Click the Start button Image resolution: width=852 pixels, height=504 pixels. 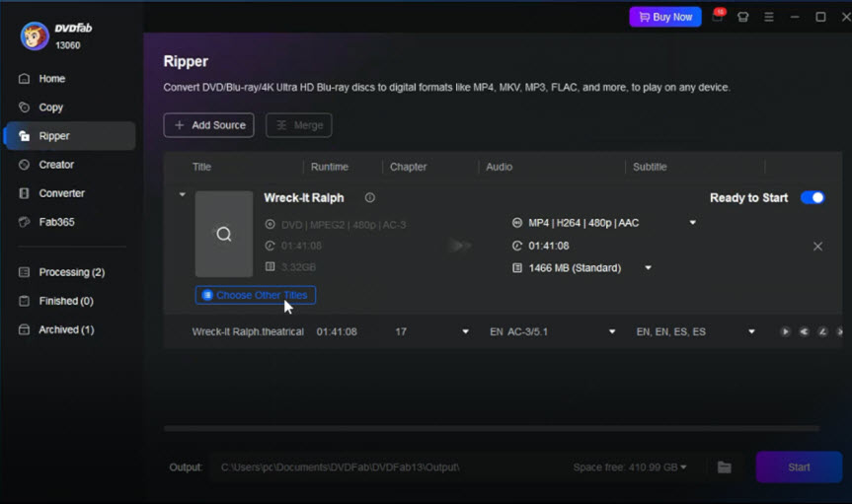[x=799, y=468]
